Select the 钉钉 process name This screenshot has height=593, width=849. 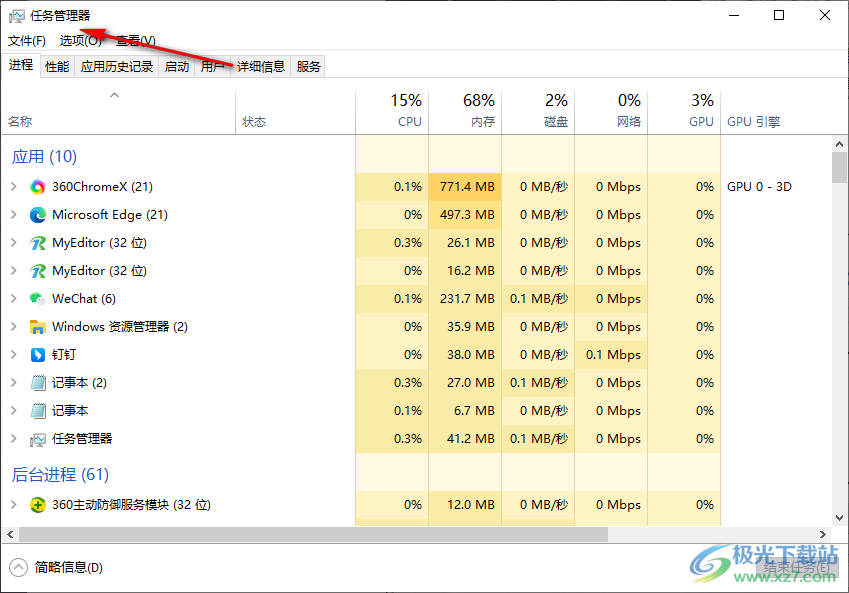[x=64, y=355]
